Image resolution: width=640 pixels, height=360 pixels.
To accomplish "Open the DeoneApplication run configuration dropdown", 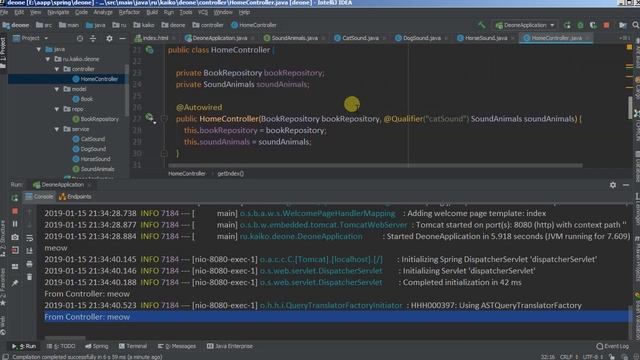I will 524,25.
